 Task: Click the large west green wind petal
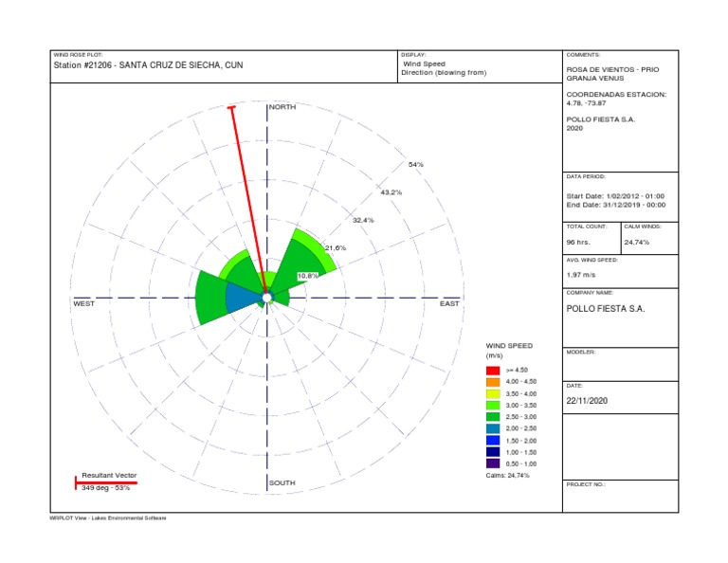click(x=210, y=297)
